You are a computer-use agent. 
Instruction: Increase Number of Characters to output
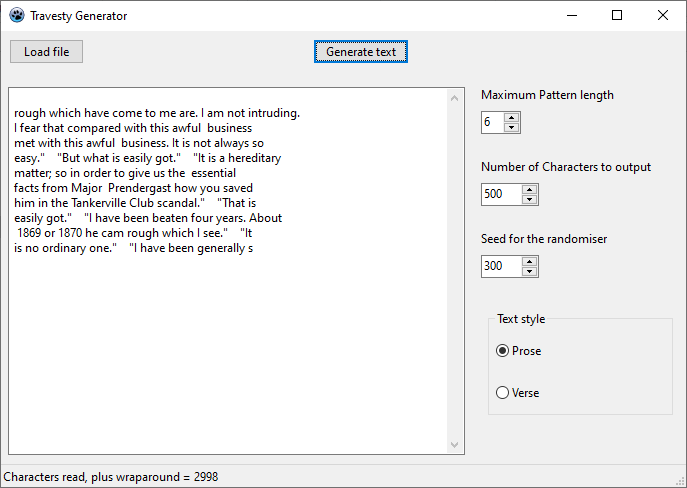click(x=529, y=189)
